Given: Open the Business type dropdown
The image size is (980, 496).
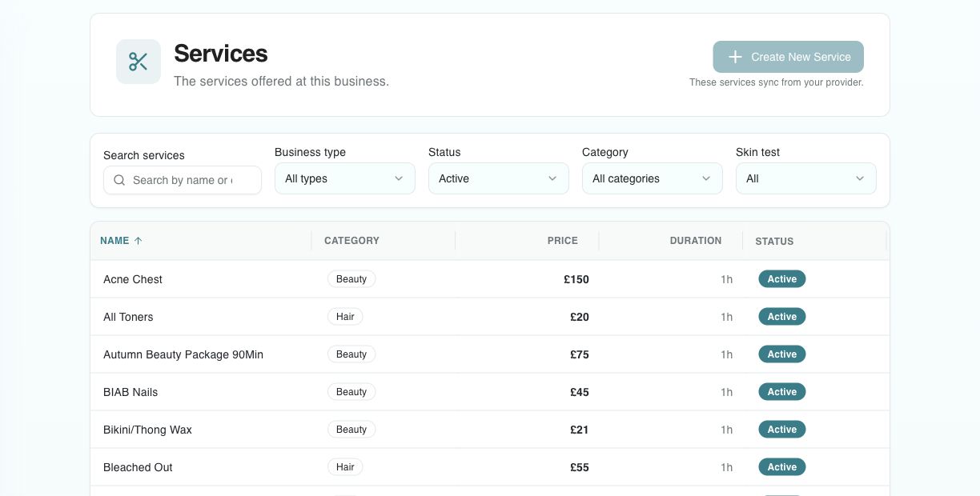Looking at the screenshot, I should 345,178.
